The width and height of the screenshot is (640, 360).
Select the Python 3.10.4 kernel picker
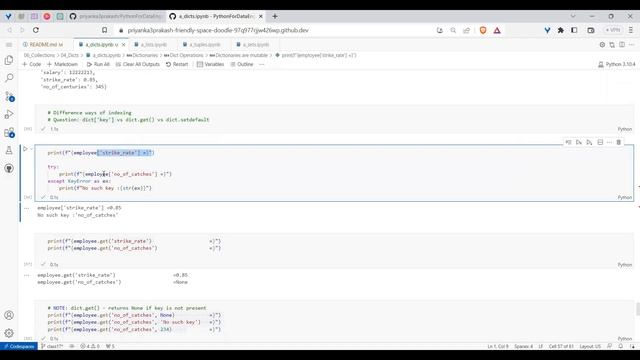[x=616, y=64]
